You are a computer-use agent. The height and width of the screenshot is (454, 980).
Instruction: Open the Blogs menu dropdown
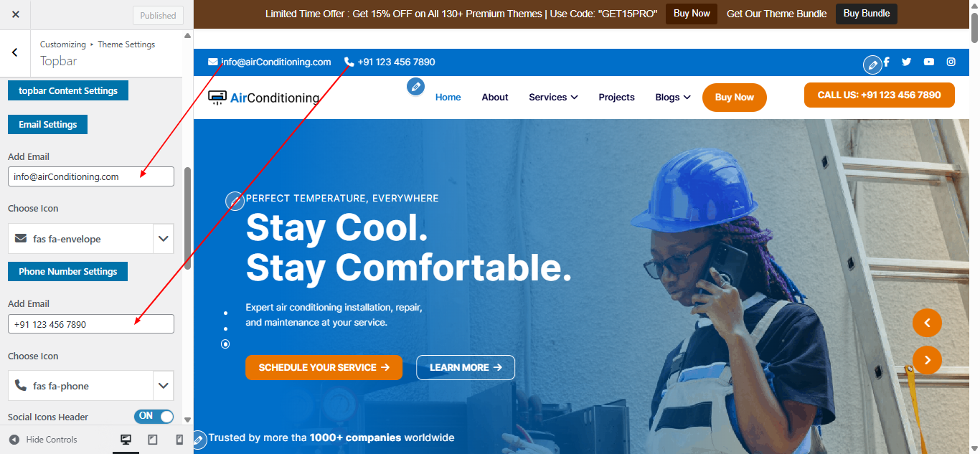coord(673,97)
